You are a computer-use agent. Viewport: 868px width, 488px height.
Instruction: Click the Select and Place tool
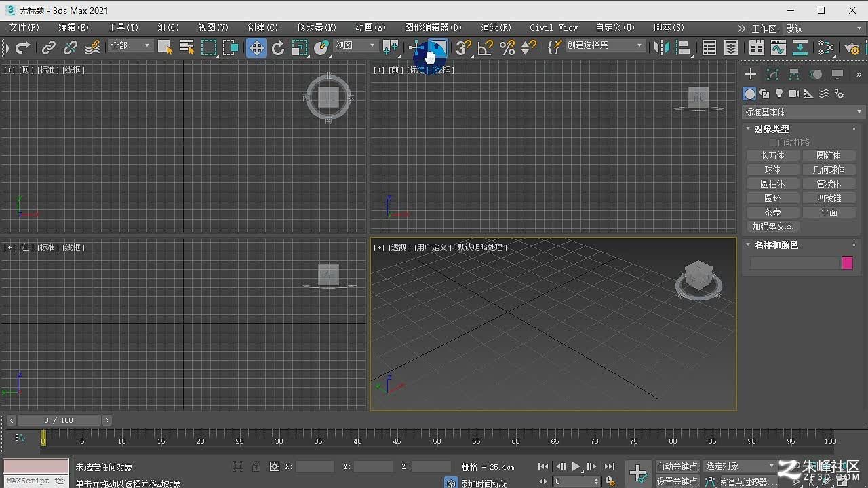click(x=321, y=47)
